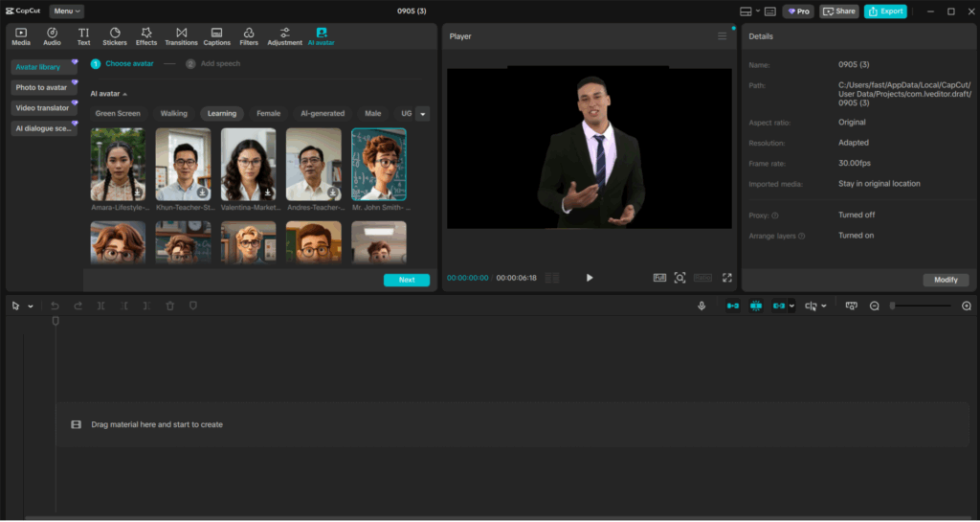Open the Media panel
This screenshot has height=522, width=980.
[21, 37]
